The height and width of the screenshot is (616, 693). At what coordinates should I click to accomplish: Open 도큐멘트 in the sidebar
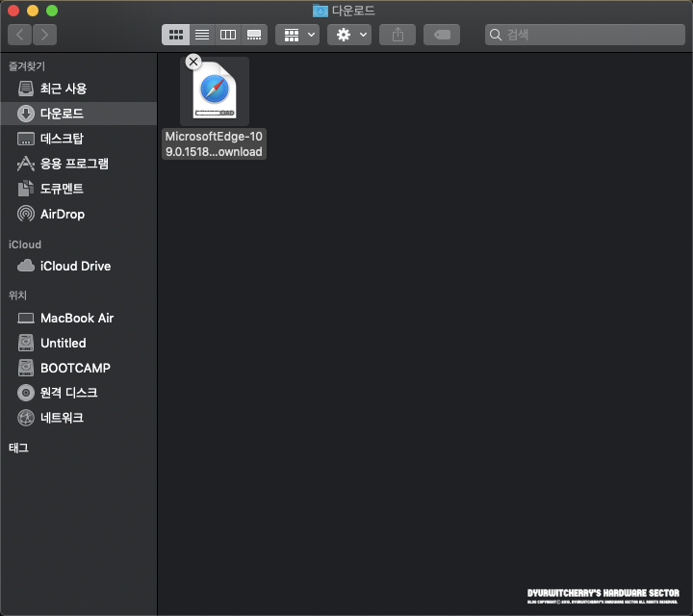pyautogui.click(x=79, y=189)
